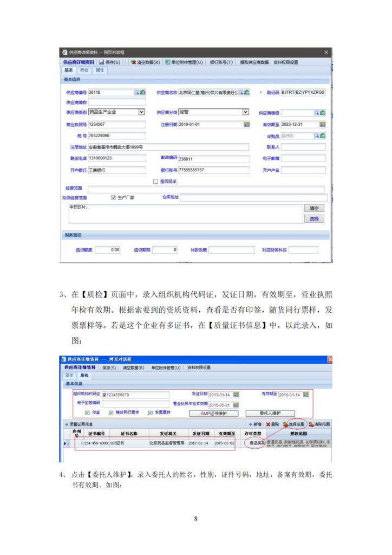Click the 证书名称 column header
Viewport: 392px width, 555px height.
129,434
